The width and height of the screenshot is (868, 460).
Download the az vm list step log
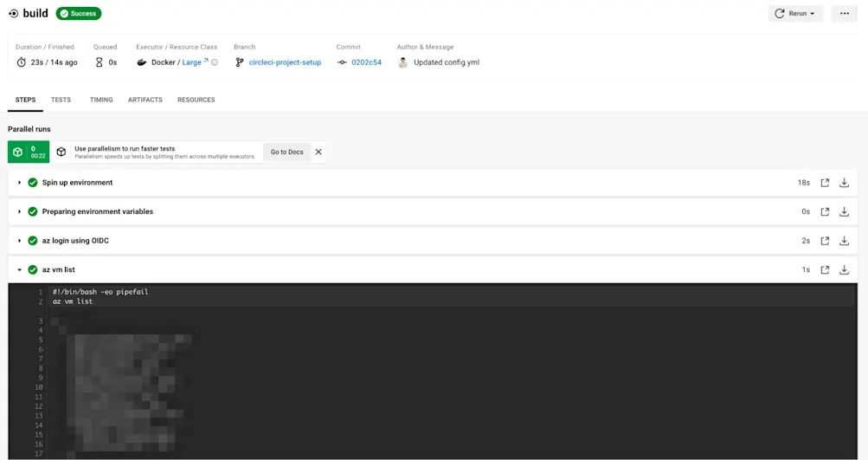click(x=844, y=270)
